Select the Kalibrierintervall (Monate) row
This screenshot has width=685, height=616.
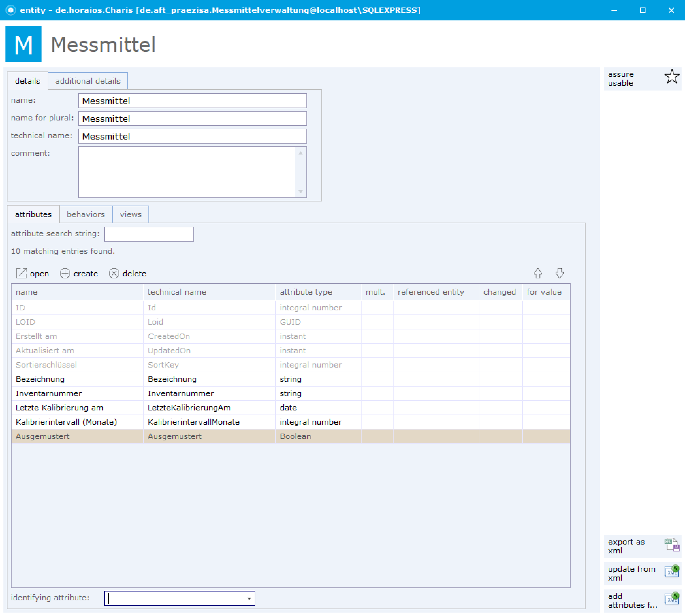[x=291, y=422]
